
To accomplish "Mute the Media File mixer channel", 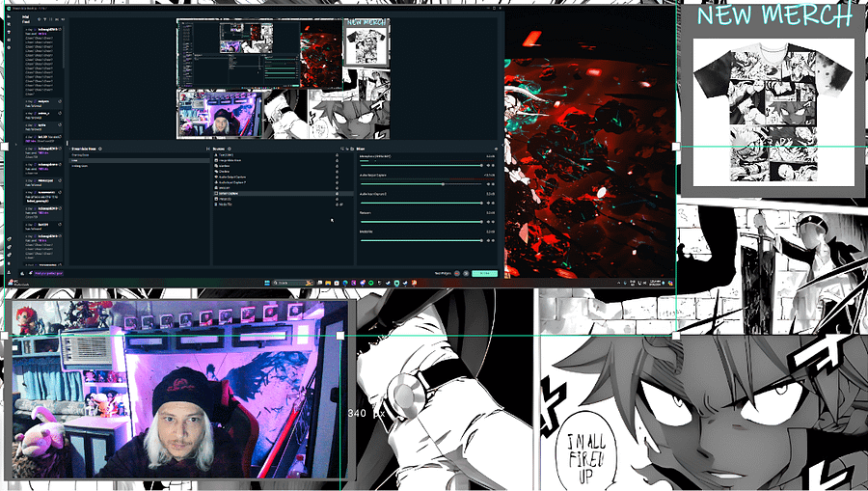I will pos(488,240).
